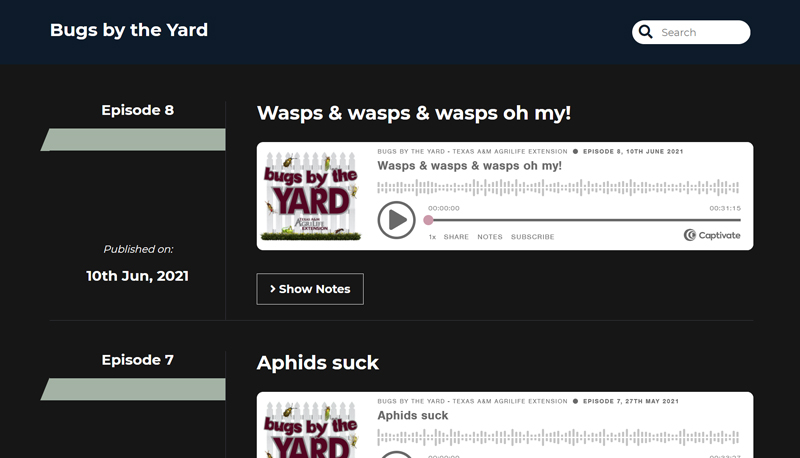
Task: Click the playback position knob for Episode 8
Action: pyautogui.click(x=429, y=220)
